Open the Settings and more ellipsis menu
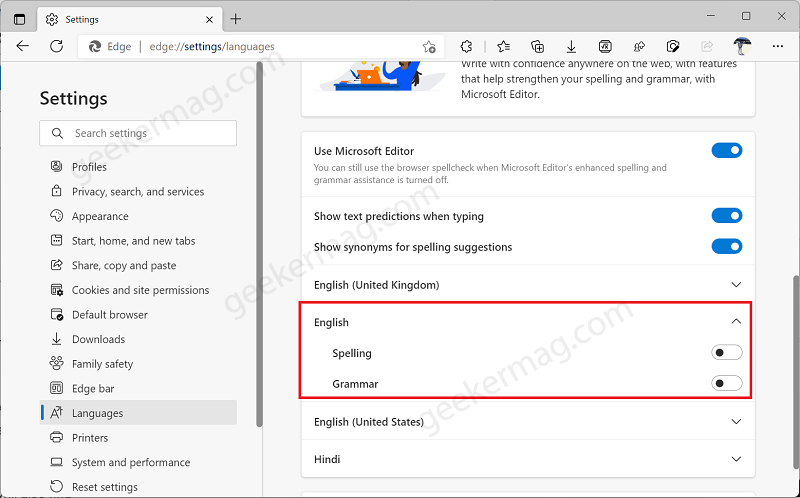Image resolution: width=800 pixels, height=498 pixels. point(778,46)
